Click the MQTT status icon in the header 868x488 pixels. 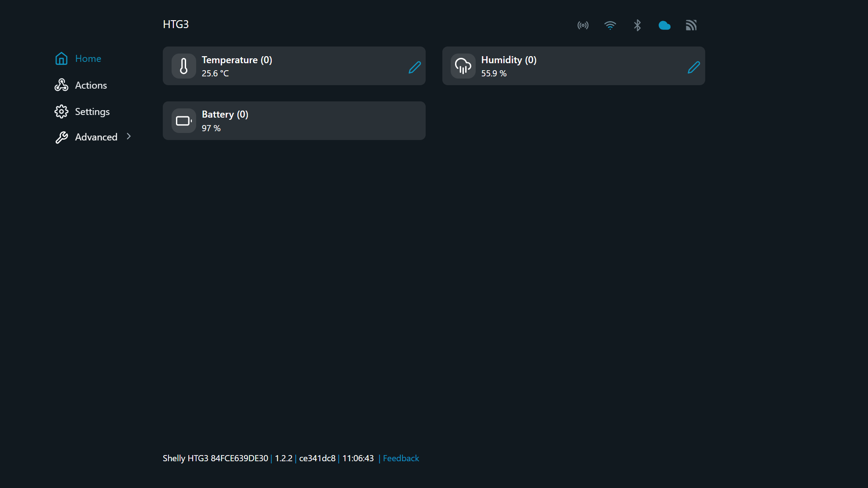691,25
